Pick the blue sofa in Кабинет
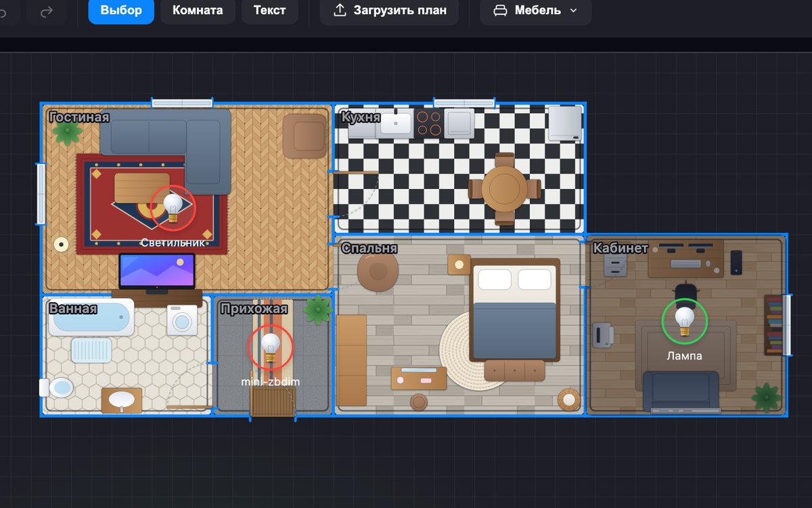Viewport: 812px width, 508px height. 681,391
